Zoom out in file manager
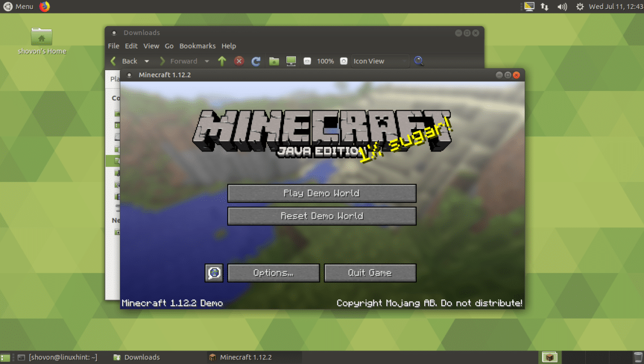This screenshot has width=644, height=364. [x=307, y=61]
